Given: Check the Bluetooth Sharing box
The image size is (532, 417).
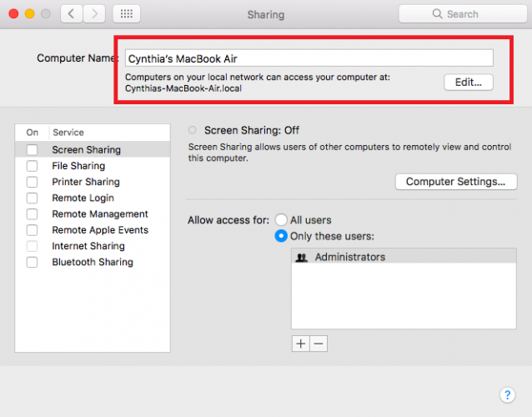Looking at the screenshot, I should [x=33, y=262].
